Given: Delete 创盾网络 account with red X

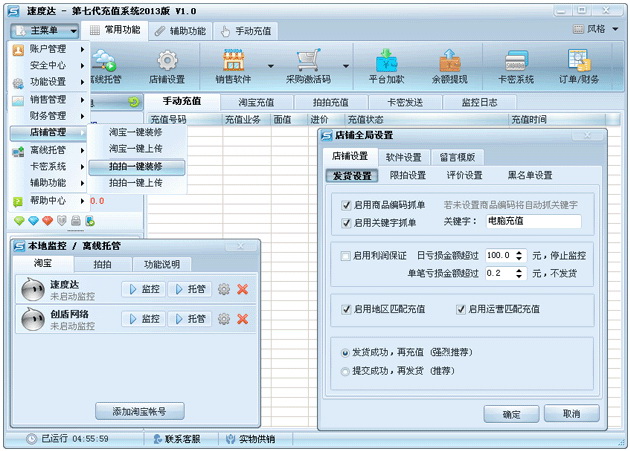Looking at the screenshot, I should click(242, 319).
